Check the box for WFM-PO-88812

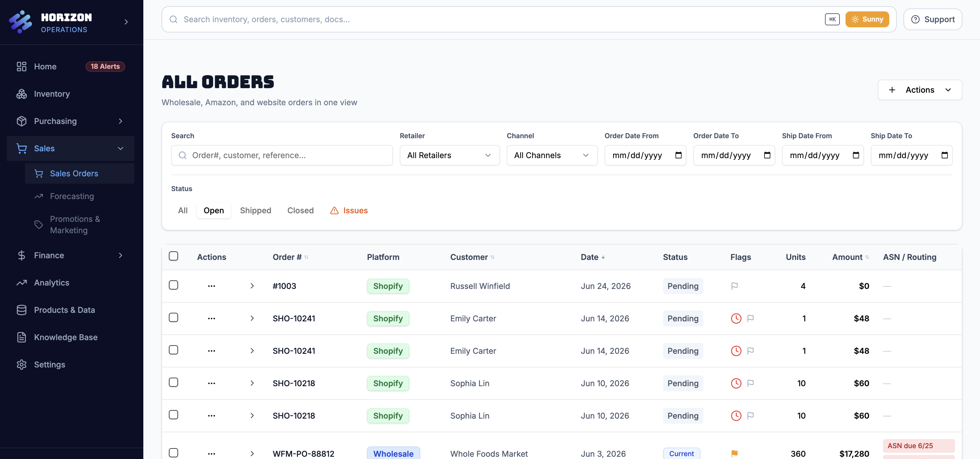click(173, 452)
